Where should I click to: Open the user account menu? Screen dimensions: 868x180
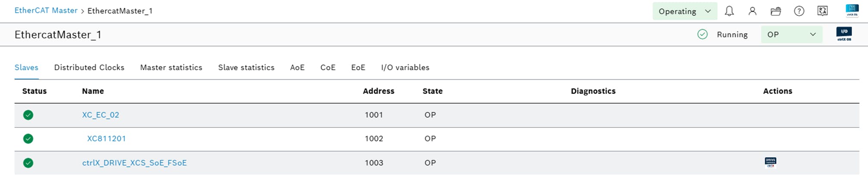click(752, 11)
